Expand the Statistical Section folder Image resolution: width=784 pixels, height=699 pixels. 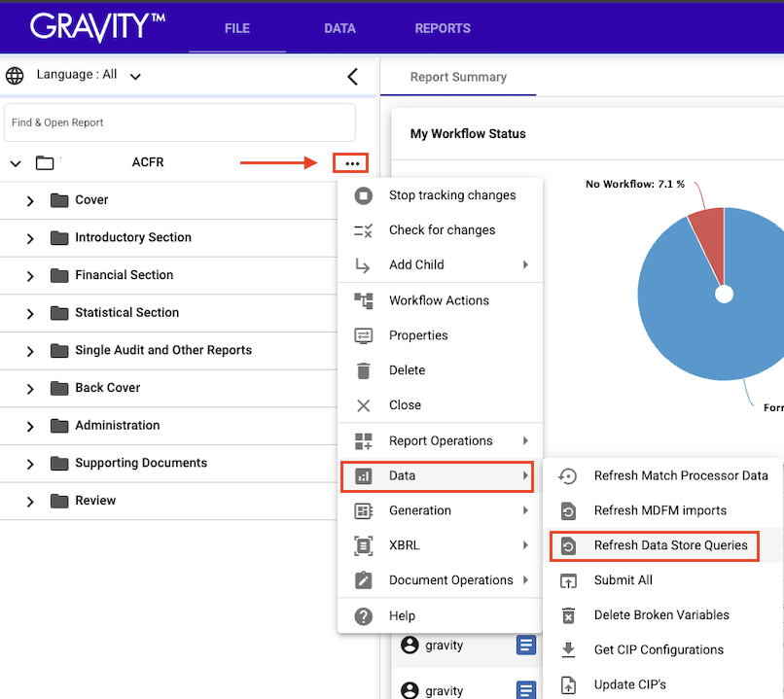[x=30, y=313]
